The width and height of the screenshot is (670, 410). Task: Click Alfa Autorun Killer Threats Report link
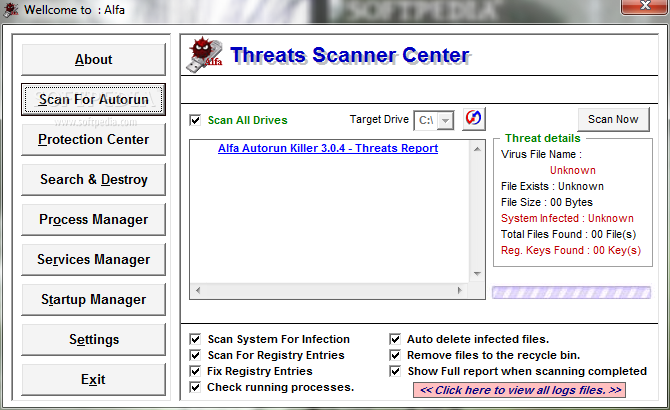(328, 148)
